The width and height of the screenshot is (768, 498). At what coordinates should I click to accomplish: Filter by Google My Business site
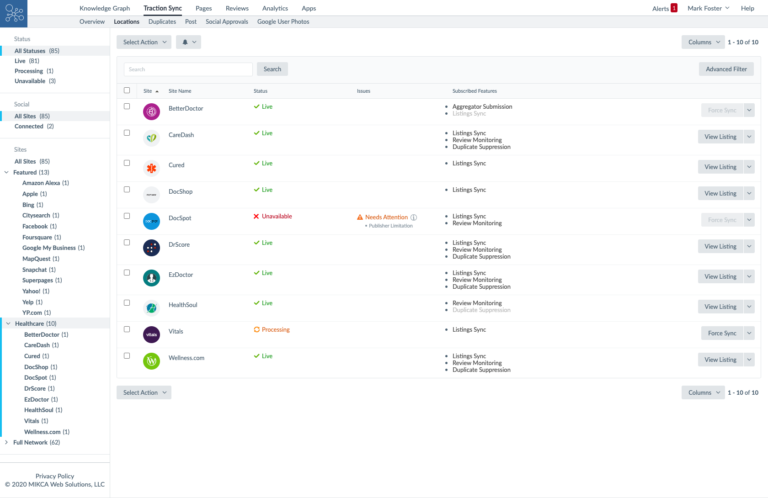(53, 248)
